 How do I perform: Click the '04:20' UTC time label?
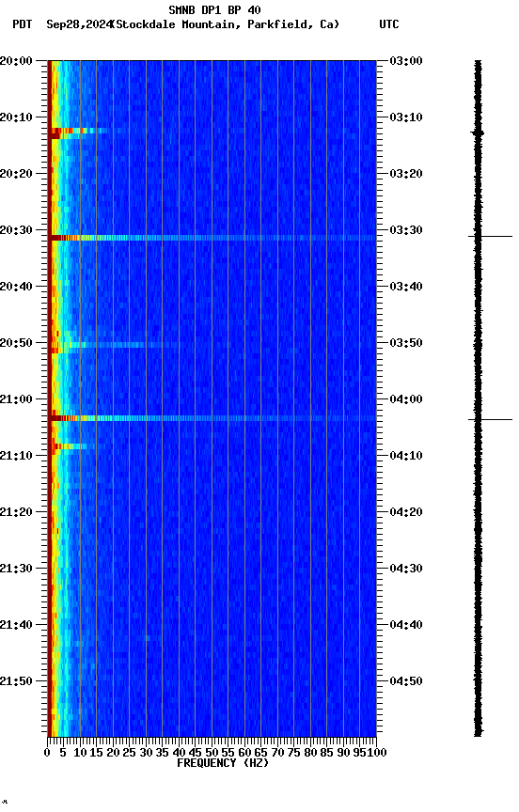[x=406, y=513]
